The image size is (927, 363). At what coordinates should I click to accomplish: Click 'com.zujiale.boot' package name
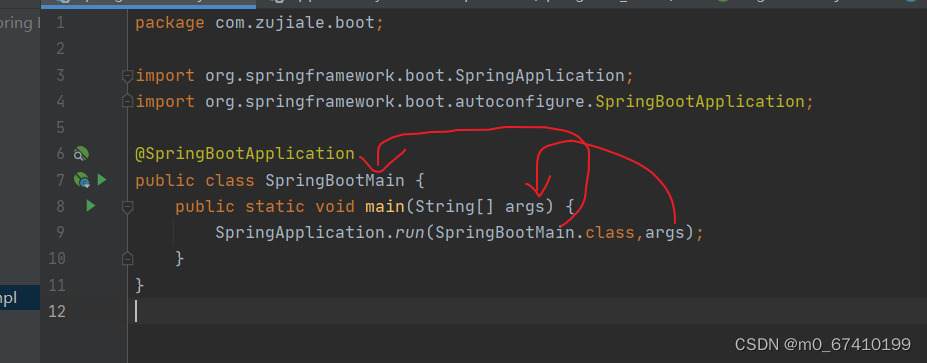click(295, 24)
